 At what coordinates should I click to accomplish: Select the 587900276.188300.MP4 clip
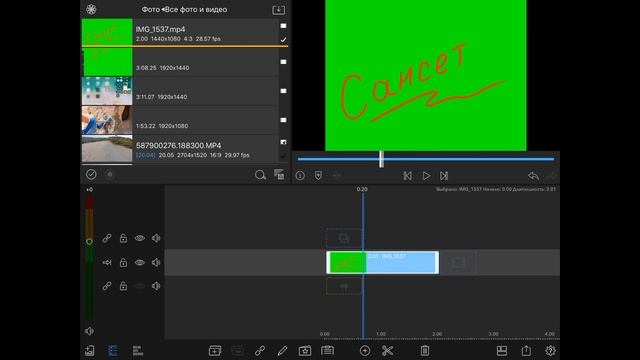(x=180, y=149)
